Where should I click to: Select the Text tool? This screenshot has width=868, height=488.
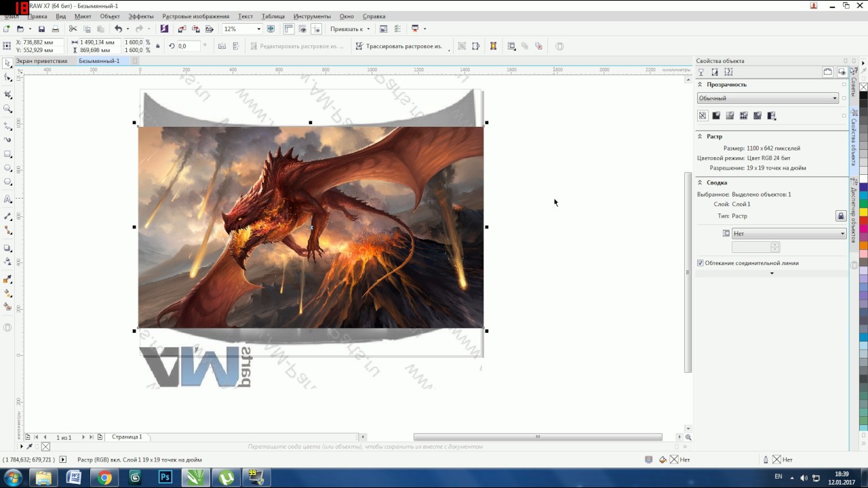pyautogui.click(x=8, y=199)
